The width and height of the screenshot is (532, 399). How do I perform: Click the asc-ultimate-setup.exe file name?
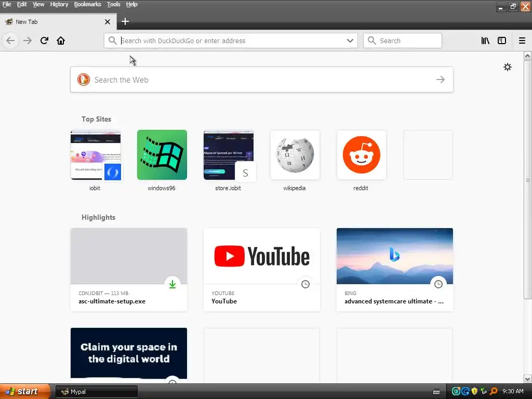click(112, 301)
